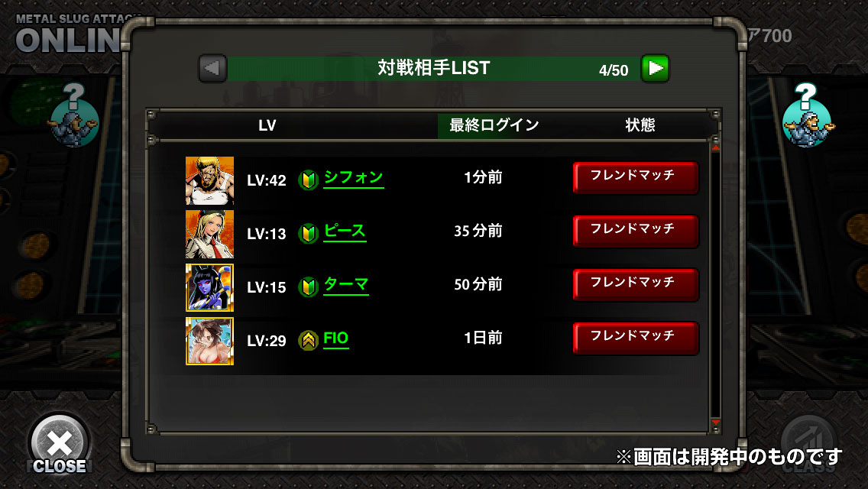Select the ターマ avatar thumbnail
868x489 pixels.
coord(209,287)
